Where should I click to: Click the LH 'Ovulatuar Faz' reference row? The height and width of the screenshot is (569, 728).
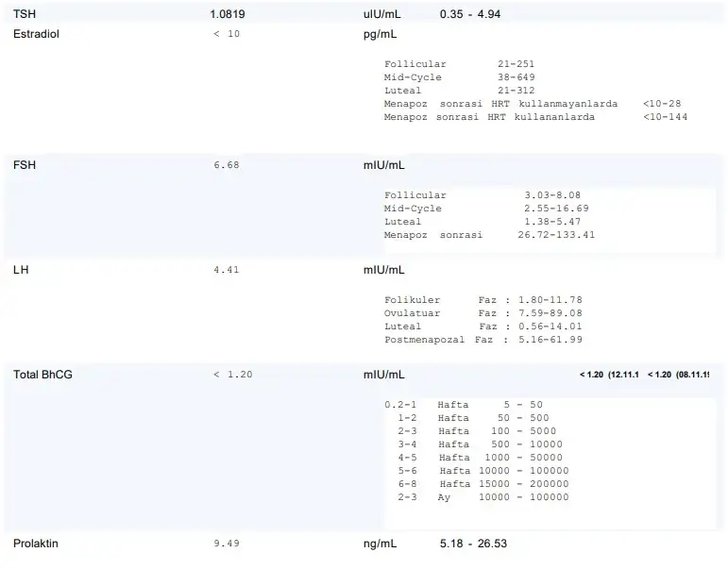point(483,313)
